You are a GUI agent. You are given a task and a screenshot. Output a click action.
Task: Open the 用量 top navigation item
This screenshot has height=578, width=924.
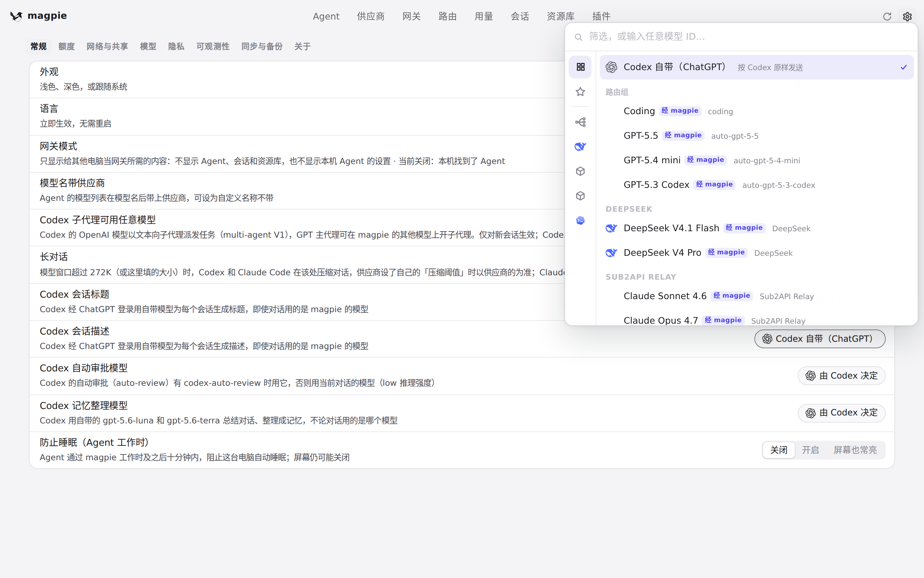[x=484, y=17]
